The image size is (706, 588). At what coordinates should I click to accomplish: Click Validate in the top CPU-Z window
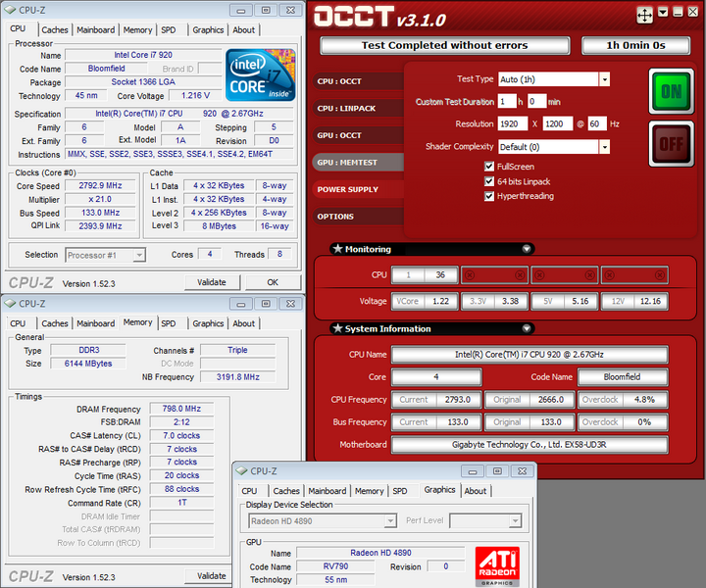tap(212, 282)
